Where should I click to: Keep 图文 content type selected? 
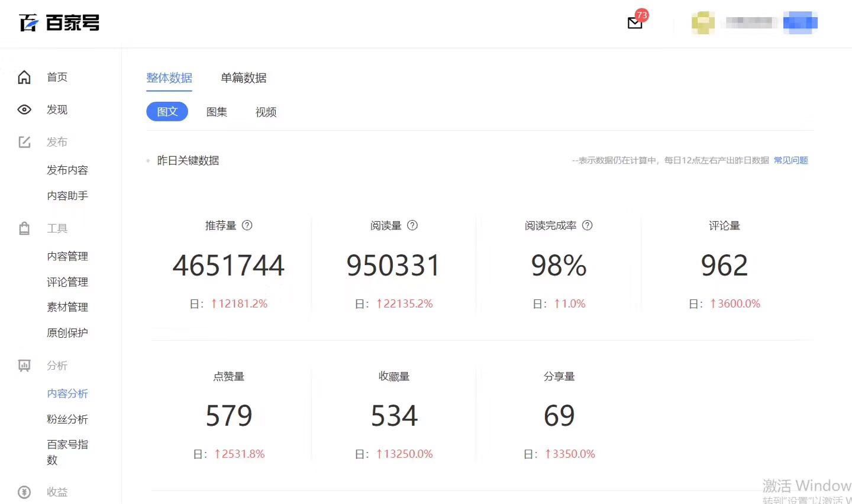[167, 111]
